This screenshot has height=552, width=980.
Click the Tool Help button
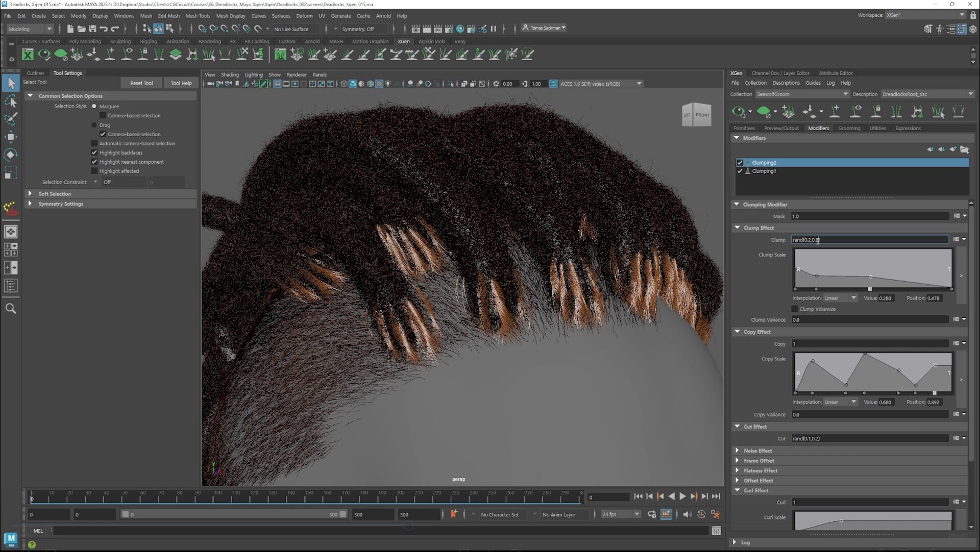click(181, 83)
